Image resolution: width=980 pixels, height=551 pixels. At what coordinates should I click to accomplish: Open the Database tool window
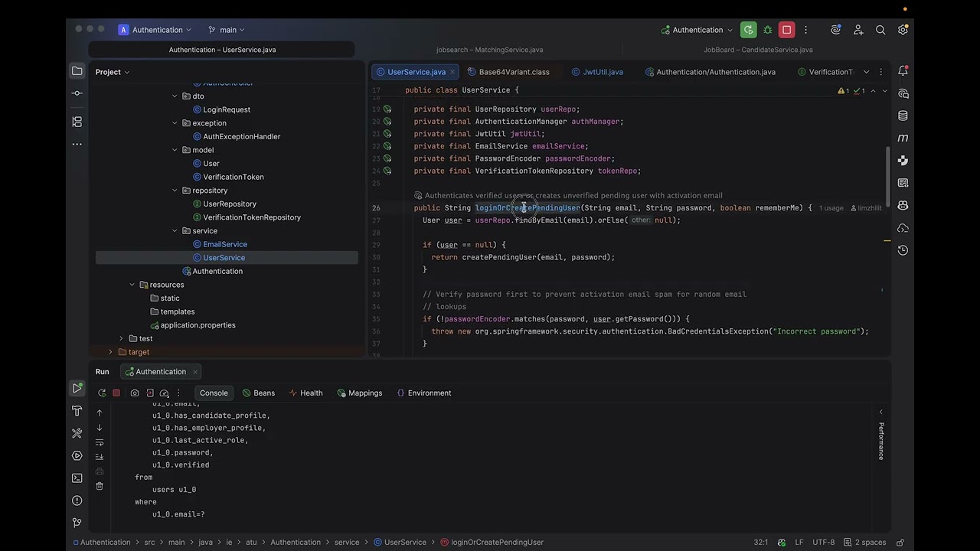(903, 116)
